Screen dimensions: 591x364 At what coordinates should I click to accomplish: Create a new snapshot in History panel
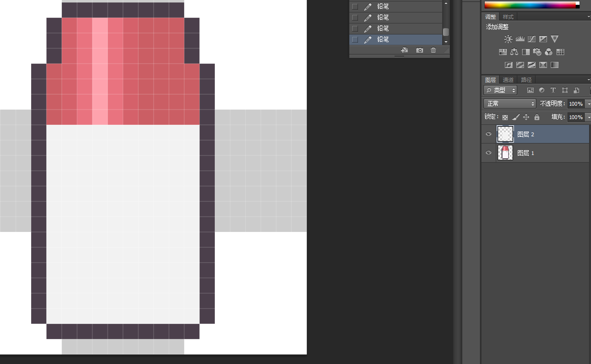(420, 50)
